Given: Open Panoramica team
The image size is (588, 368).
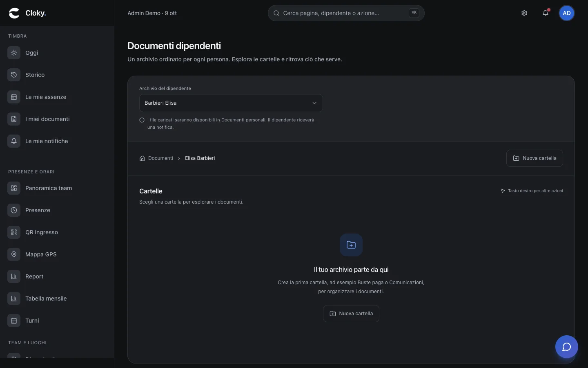Looking at the screenshot, I should coord(57,188).
